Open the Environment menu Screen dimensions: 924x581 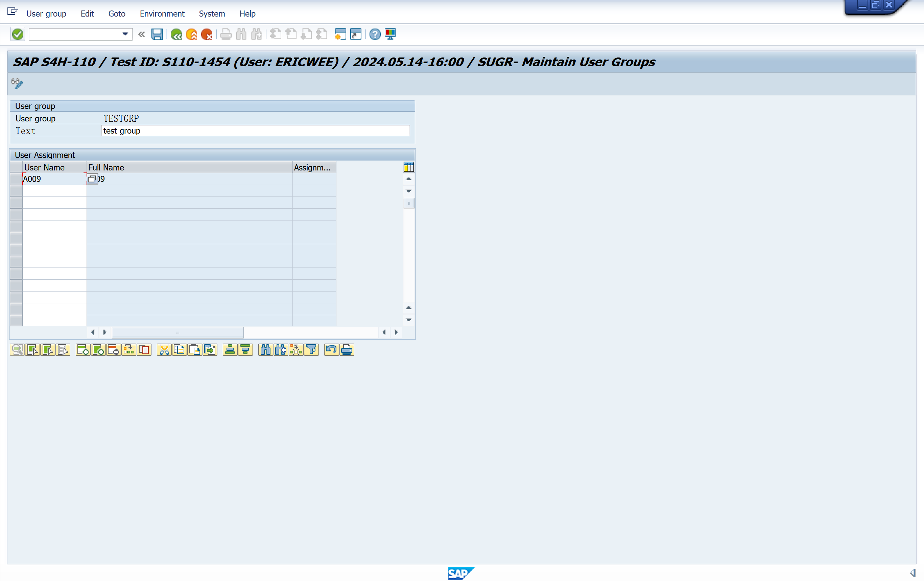tap(162, 14)
